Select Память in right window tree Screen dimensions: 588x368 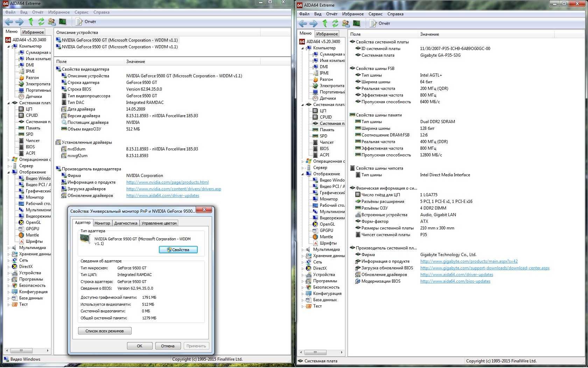[x=327, y=130]
